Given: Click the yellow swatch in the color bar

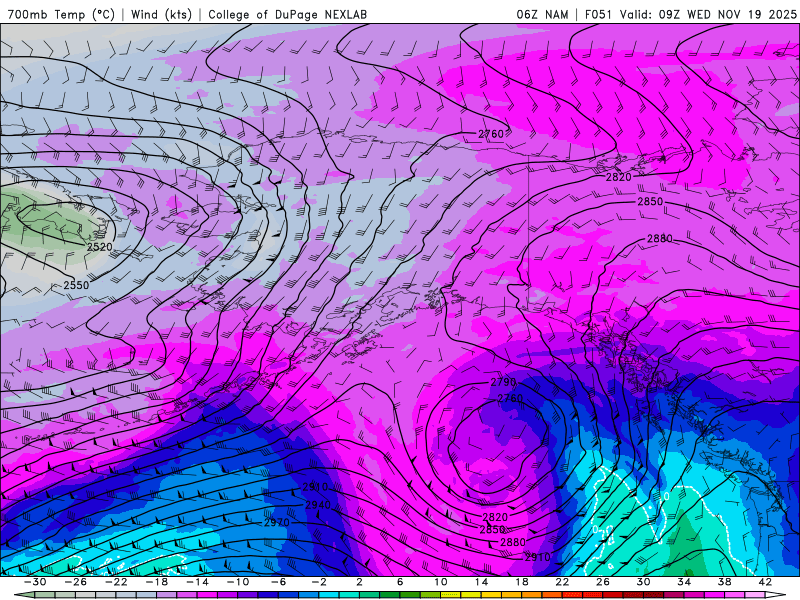Looking at the screenshot, I should tap(471, 595).
